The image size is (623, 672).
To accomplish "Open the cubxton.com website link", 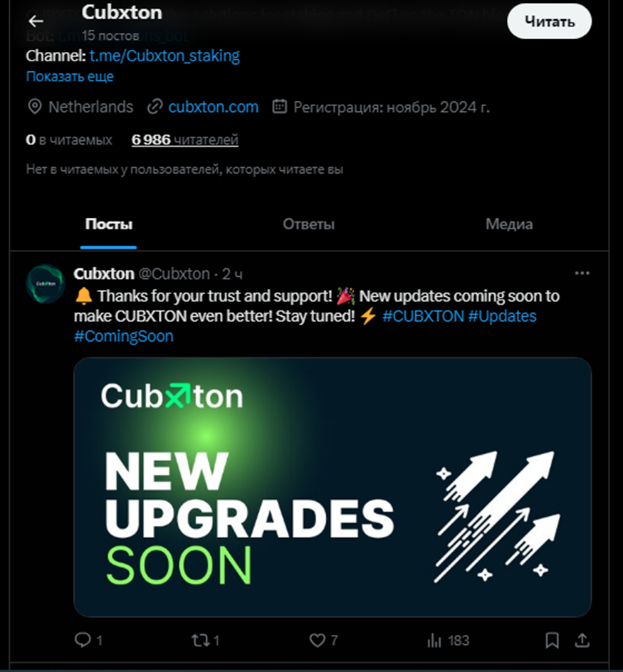I will click(213, 107).
